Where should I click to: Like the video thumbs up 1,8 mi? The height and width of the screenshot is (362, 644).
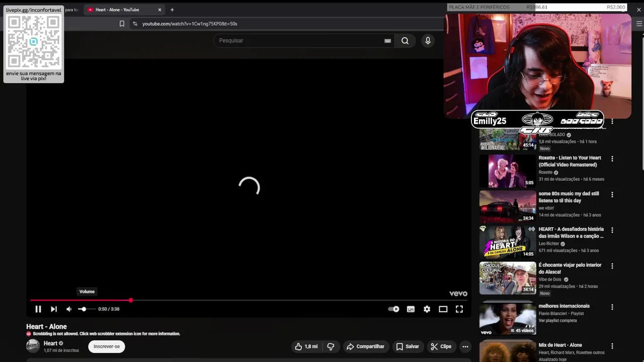click(306, 346)
